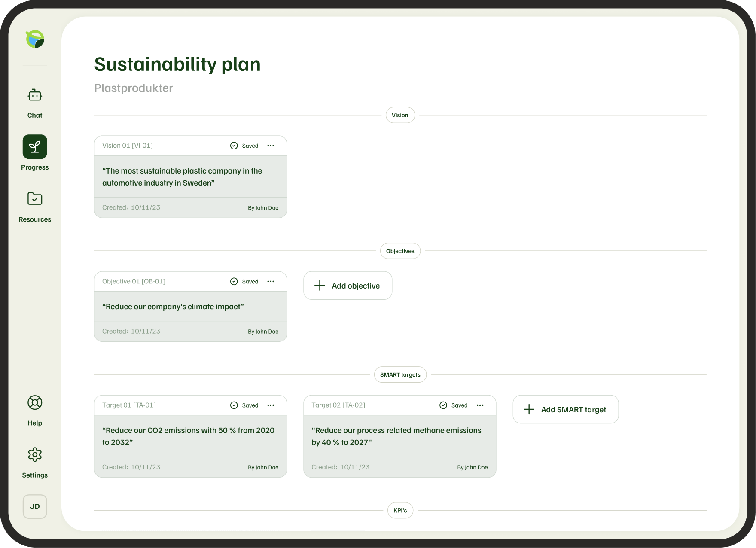Image resolution: width=756 pixels, height=548 pixels.
Task: Select the KPI's section label
Action: pyautogui.click(x=400, y=510)
